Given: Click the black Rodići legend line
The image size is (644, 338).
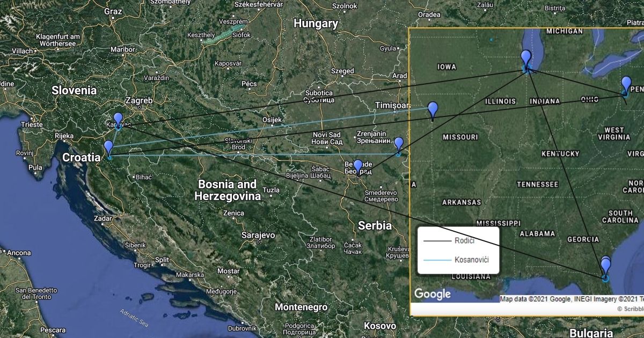Looking at the screenshot, I should (x=437, y=241).
